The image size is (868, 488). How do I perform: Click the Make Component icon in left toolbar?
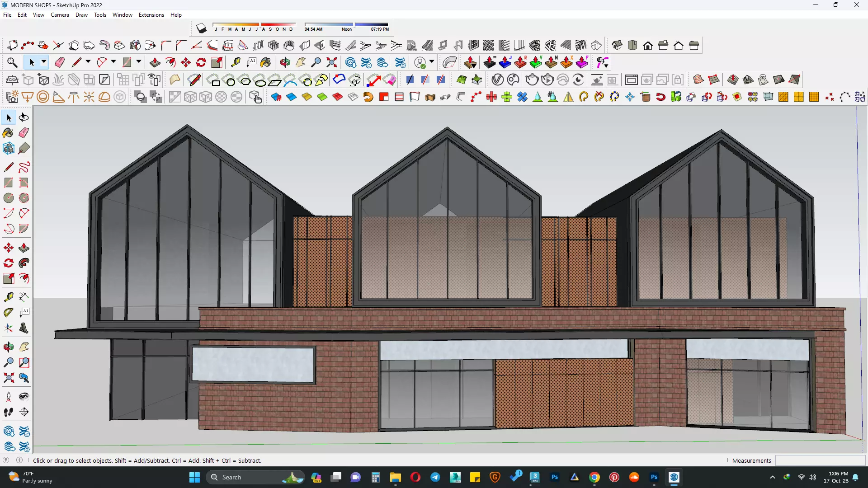(9, 148)
